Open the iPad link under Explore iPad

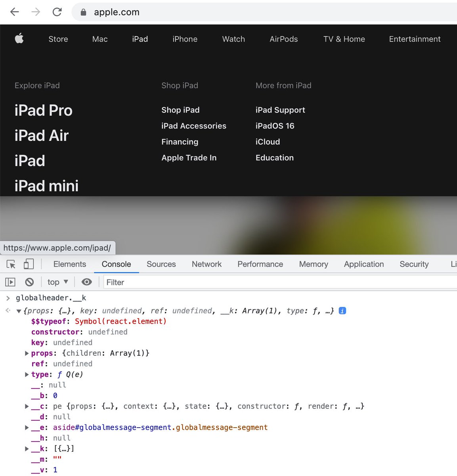coord(30,161)
